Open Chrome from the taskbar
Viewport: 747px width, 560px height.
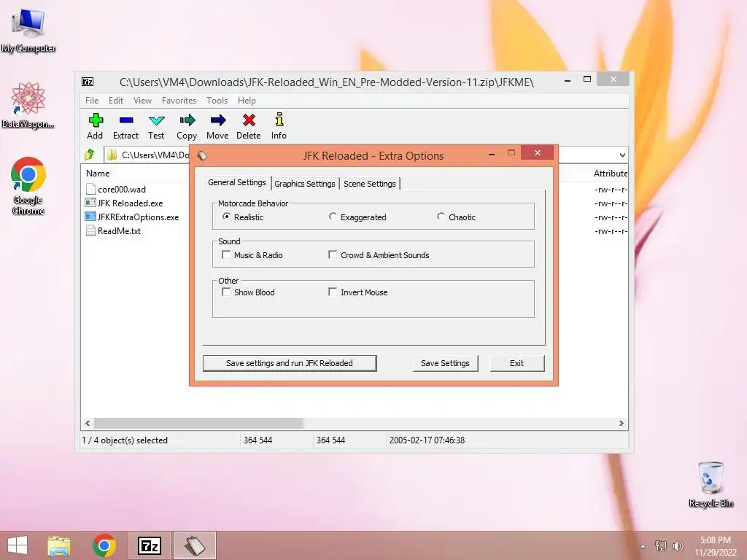104,545
